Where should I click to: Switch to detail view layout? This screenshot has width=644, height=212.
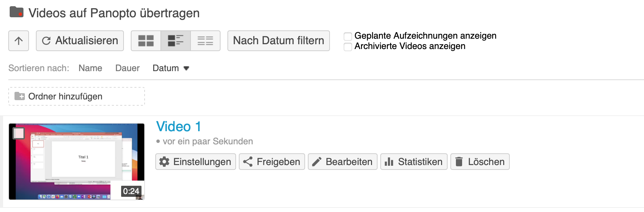176,41
